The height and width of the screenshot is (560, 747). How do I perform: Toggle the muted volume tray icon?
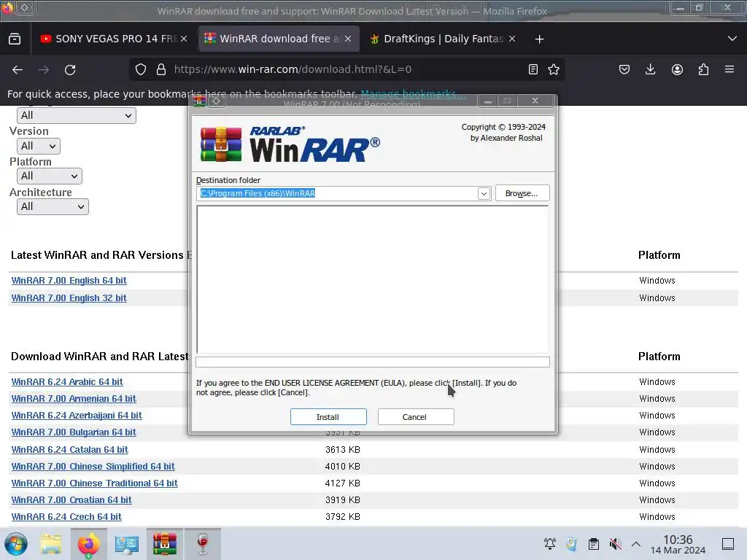tap(616, 544)
